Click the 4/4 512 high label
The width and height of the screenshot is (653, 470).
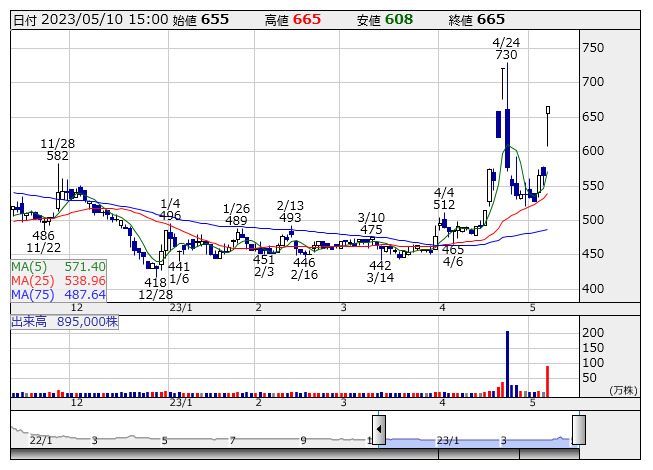click(x=445, y=198)
